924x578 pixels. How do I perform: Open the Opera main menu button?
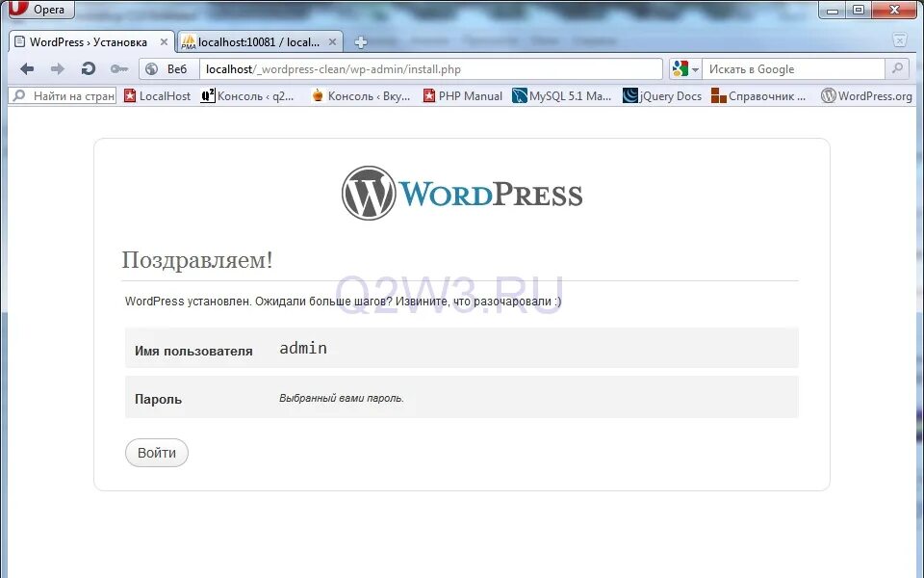41,9
